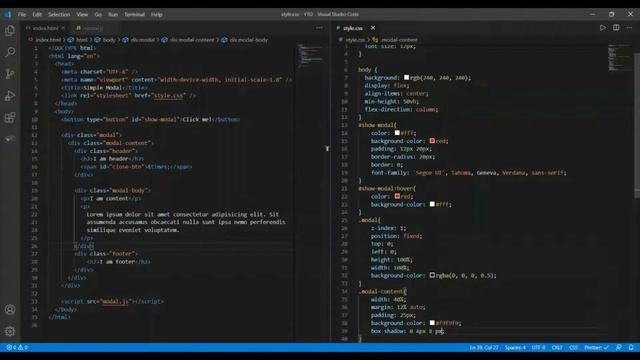Click the Run play icon in the right editor
Screen dimensions: 640x360
point(602,28)
